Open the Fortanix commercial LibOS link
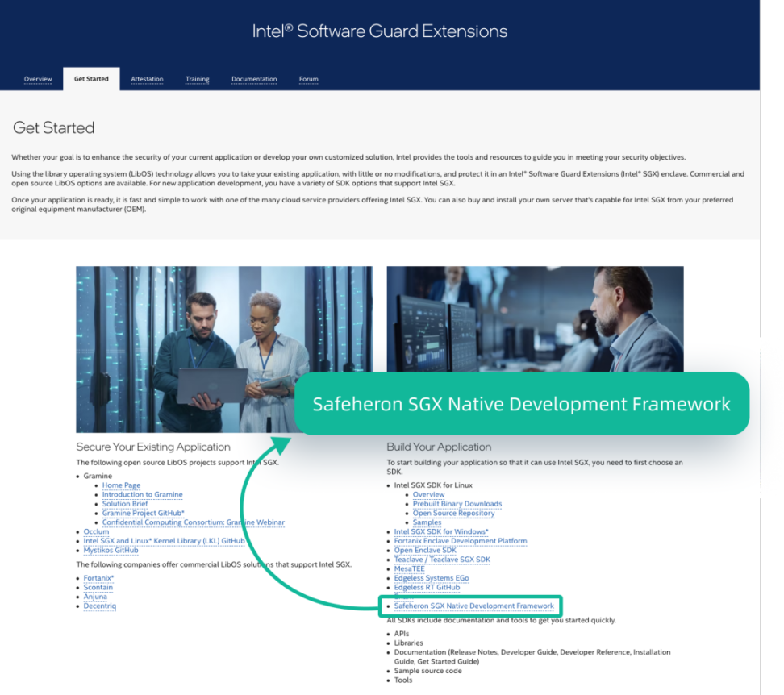784x695 pixels. (98, 578)
